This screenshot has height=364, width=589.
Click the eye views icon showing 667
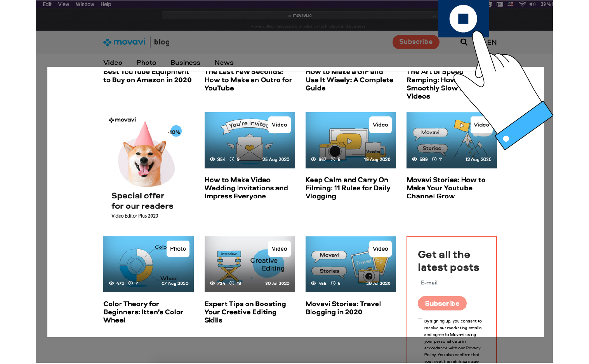pyautogui.click(x=313, y=159)
